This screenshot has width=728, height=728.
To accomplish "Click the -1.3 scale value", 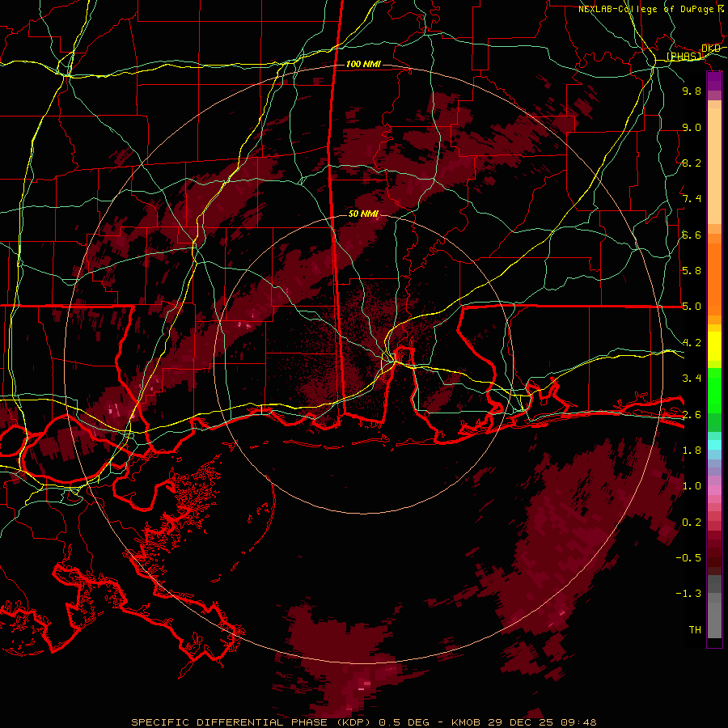I will click(688, 594).
